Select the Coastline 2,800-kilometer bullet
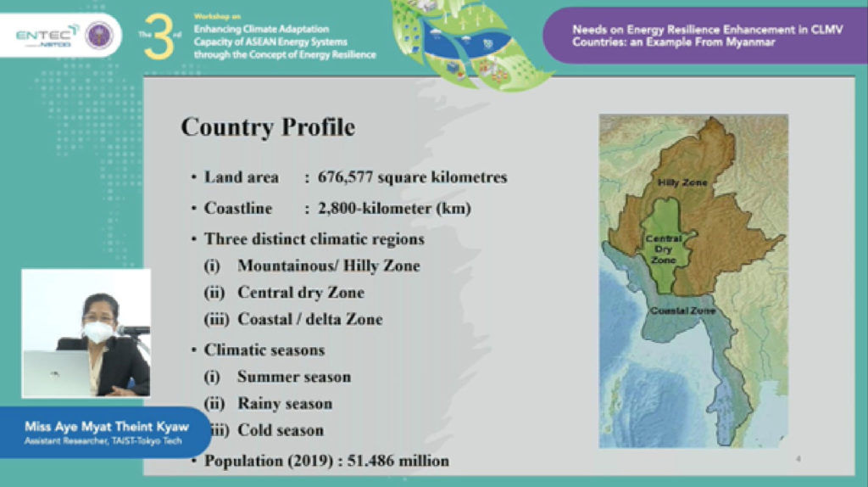This screenshot has height=487, width=868. click(337, 209)
